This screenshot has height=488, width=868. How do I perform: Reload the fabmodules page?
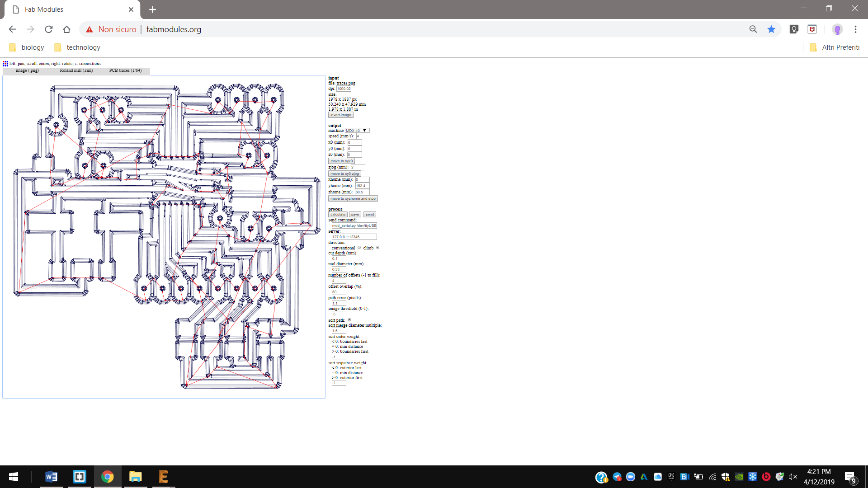[x=49, y=29]
